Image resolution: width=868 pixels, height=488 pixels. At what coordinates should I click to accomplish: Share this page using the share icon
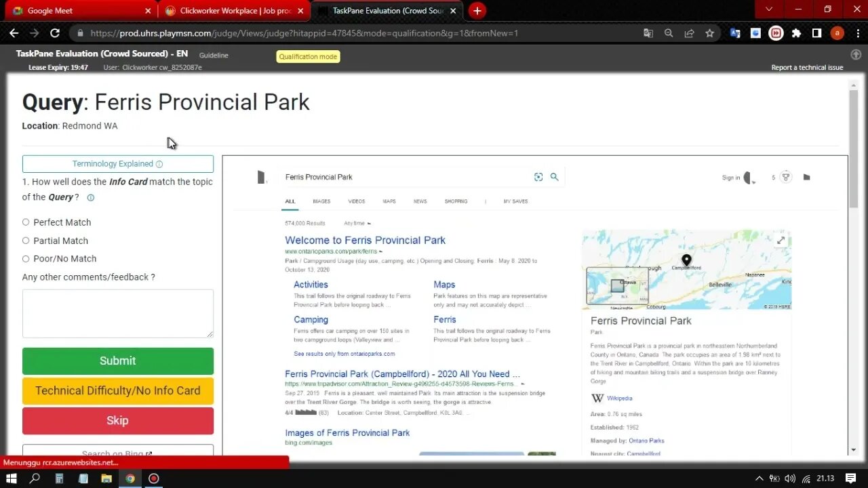pos(689,33)
